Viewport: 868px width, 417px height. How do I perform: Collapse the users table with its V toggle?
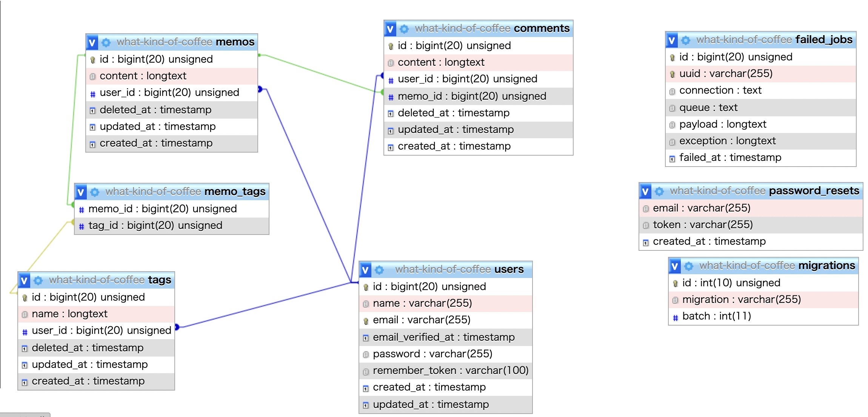[x=365, y=270]
